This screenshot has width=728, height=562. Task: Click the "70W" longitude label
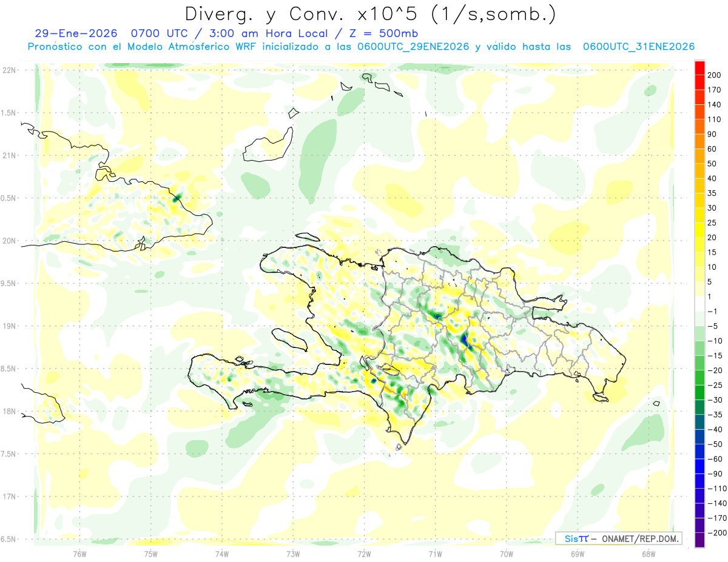point(506,554)
